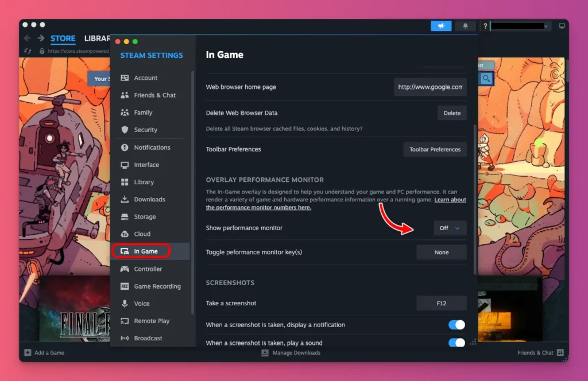Viewport: 588px width, 381px height.
Task: Turn off the screenshot sound toggle
Action: 457,343
